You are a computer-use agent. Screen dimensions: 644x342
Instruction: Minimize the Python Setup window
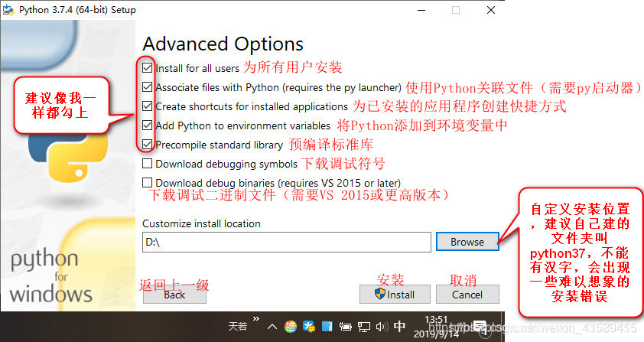421,10
